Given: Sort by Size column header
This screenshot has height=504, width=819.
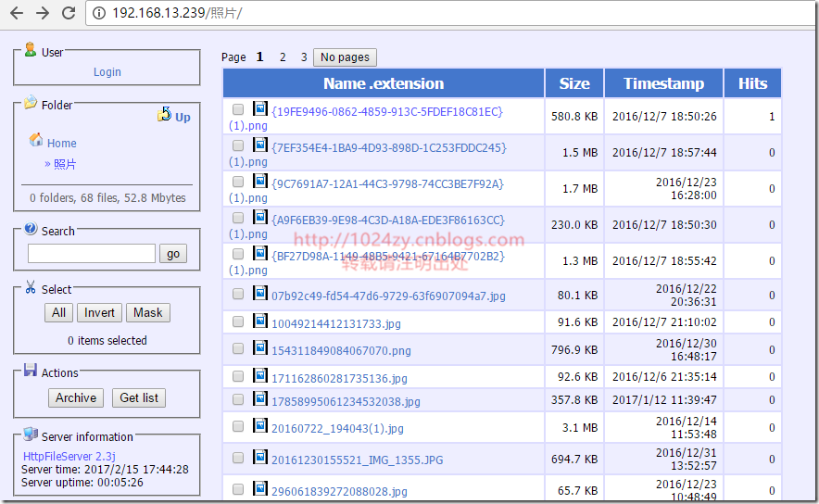Looking at the screenshot, I should click(x=574, y=83).
